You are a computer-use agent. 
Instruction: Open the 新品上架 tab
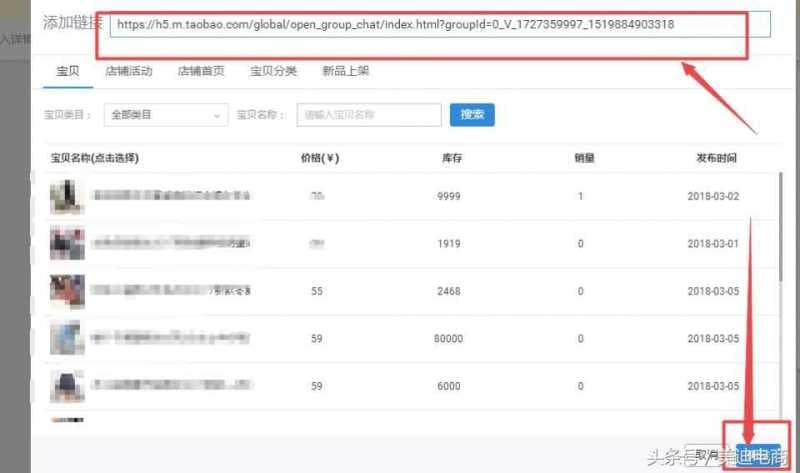345,71
